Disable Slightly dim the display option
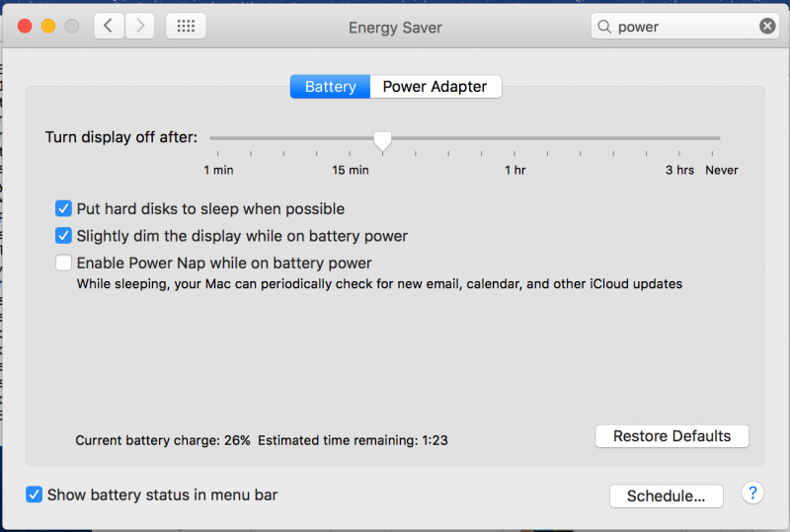 63,235
